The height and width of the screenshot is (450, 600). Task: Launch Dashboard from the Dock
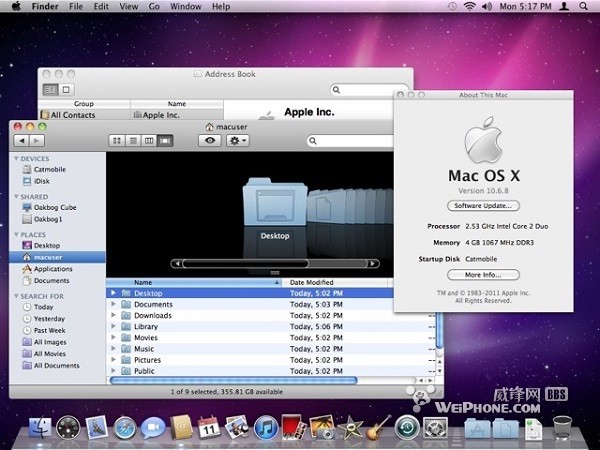point(68,427)
